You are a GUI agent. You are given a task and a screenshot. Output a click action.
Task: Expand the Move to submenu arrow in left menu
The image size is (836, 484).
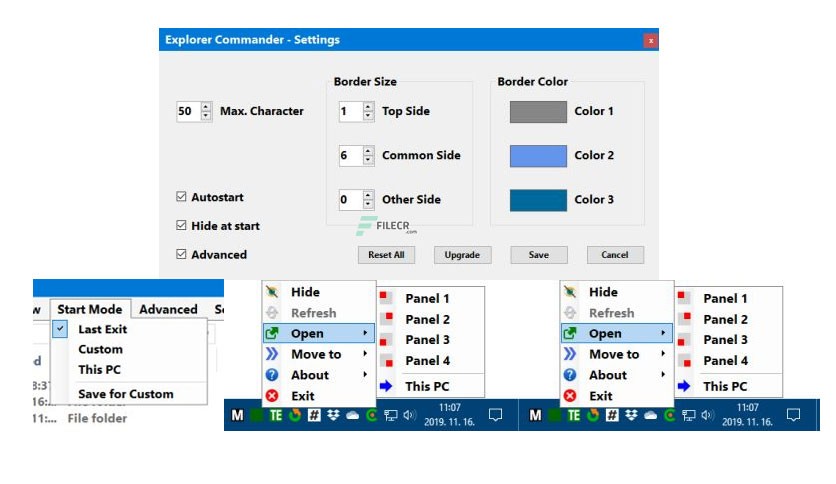[365, 353]
